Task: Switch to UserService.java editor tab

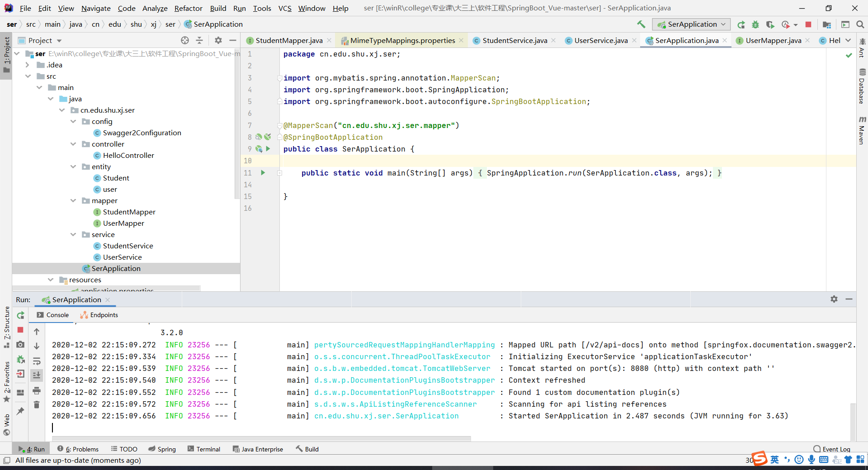Action: 601,41
